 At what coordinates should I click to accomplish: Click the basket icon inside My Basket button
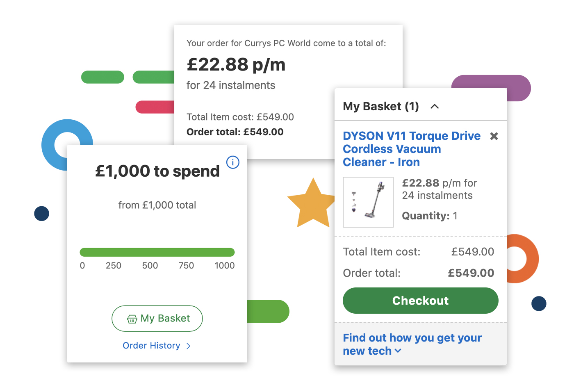(x=132, y=319)
